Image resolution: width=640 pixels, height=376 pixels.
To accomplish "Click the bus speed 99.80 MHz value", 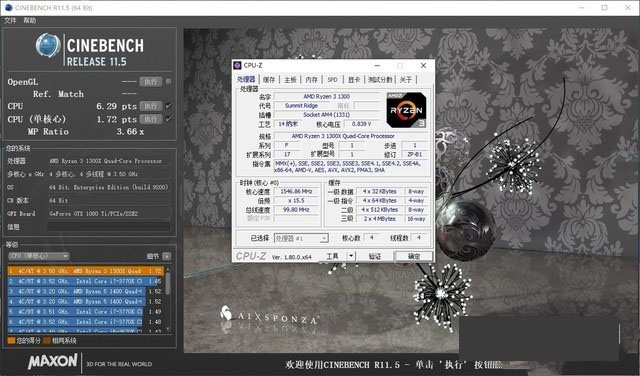I will coord(296,209).
